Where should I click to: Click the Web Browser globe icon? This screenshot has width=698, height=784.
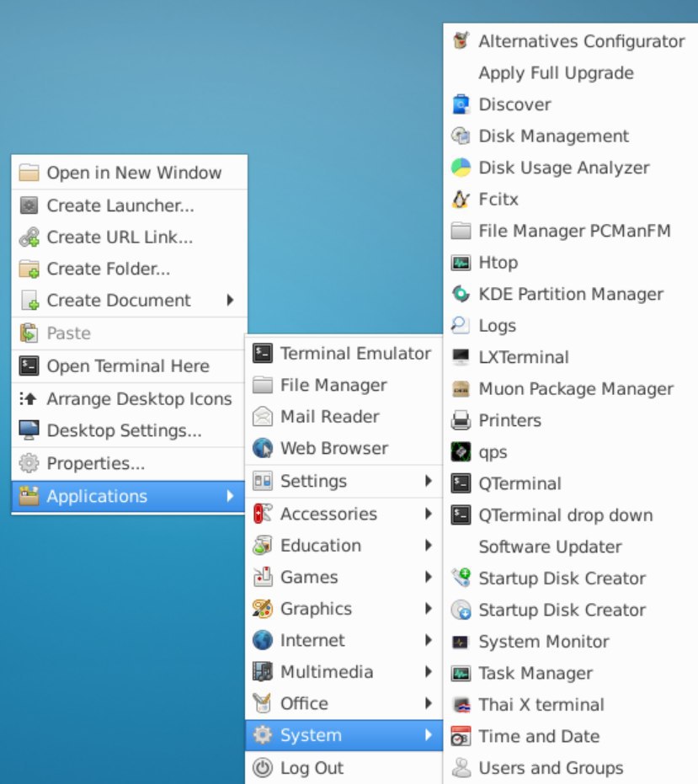[x=263, y=448]
